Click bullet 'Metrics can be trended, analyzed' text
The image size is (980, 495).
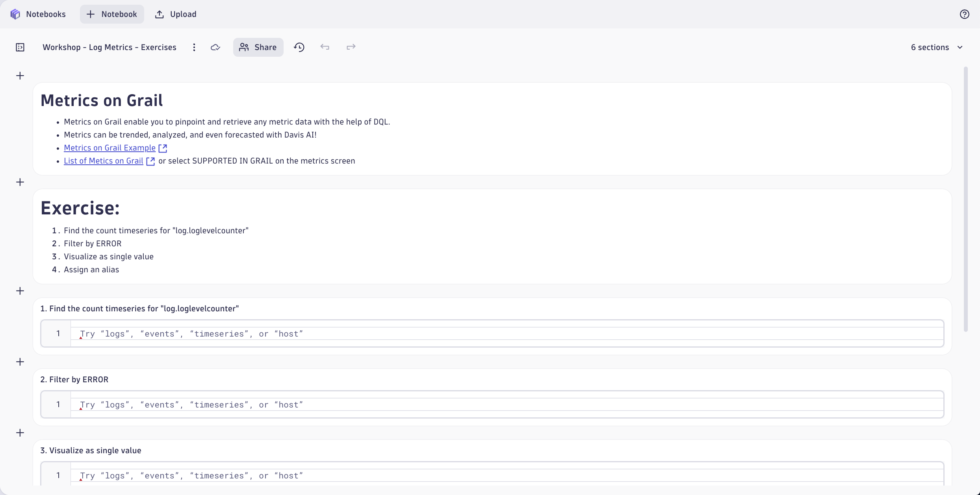(x=190, y=135)
